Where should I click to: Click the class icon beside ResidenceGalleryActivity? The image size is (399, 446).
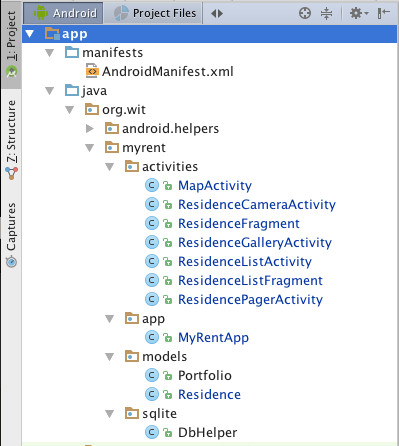(x=152, y=242)
